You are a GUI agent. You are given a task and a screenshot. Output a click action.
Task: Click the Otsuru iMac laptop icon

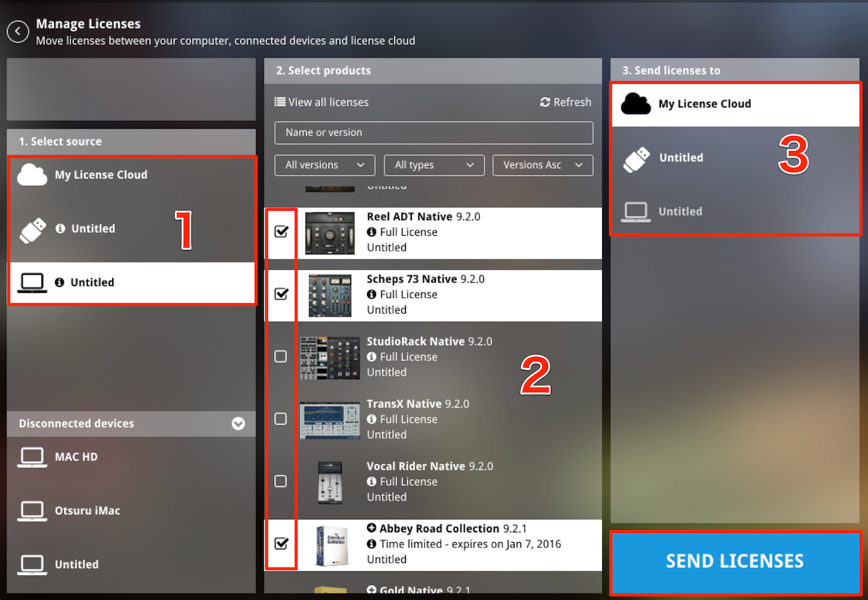(32, 511)
